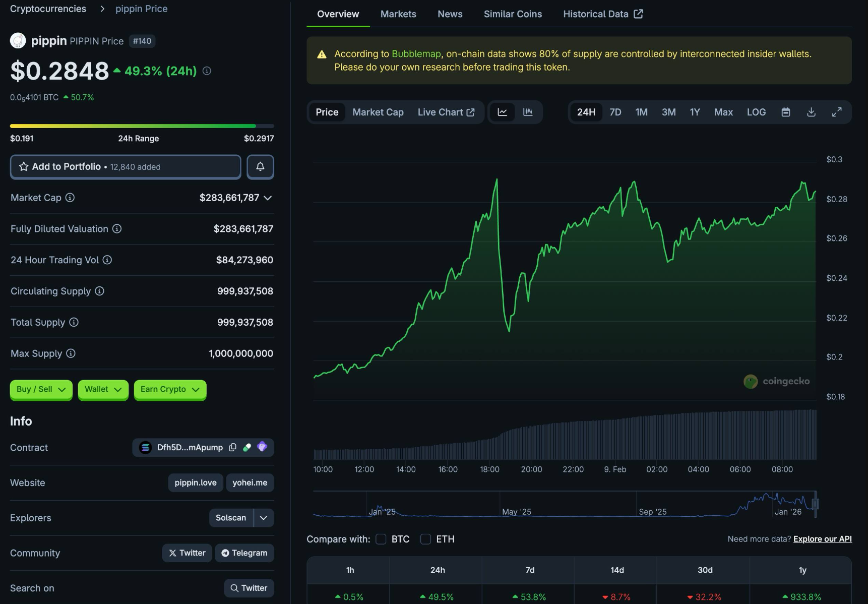This screenshot has width=868, height=604.
Task: Copy the contract address
Action: pos(232,447)
